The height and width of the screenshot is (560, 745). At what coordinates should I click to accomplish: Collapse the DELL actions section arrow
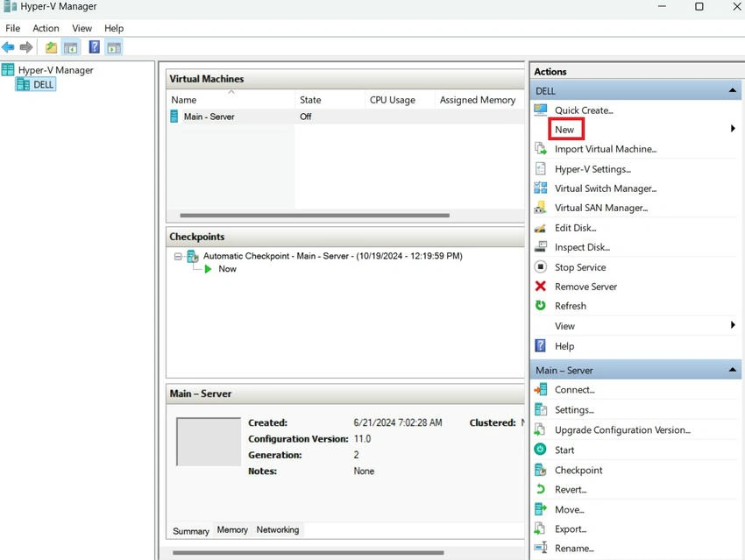coord(732,90)
